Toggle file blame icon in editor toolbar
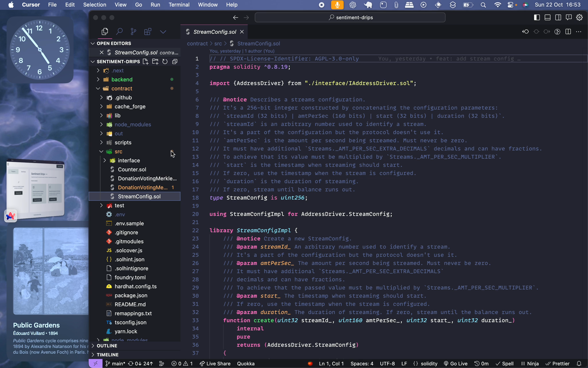Image resolution: width=588 pixels, height=368 pixels. coord(557,32)
